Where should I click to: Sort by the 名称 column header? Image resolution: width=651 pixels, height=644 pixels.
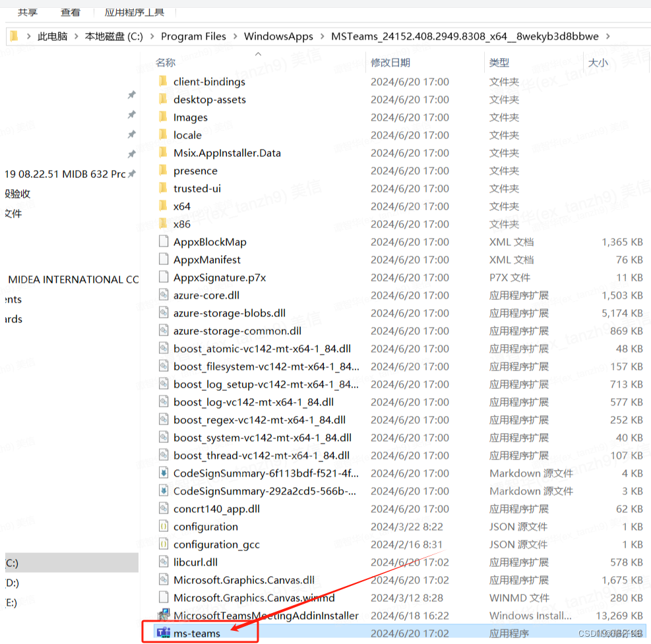166,63
